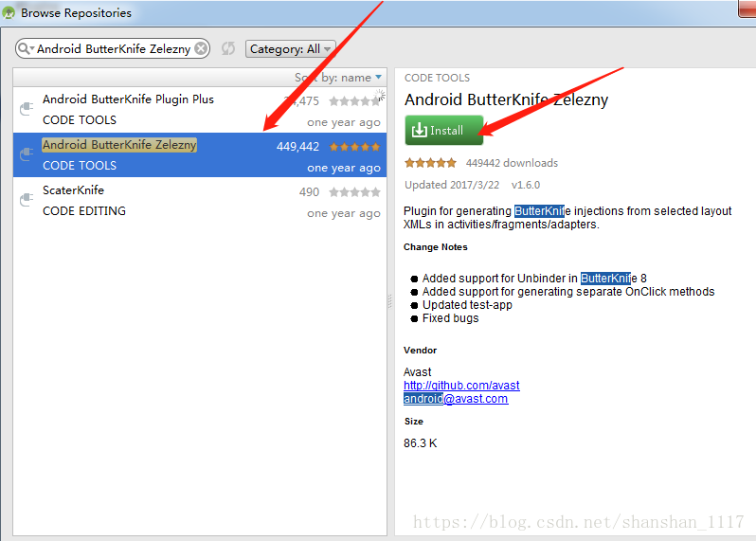Click the search magnifier icon in search field
Screen dimensions: 756x541
24,48
